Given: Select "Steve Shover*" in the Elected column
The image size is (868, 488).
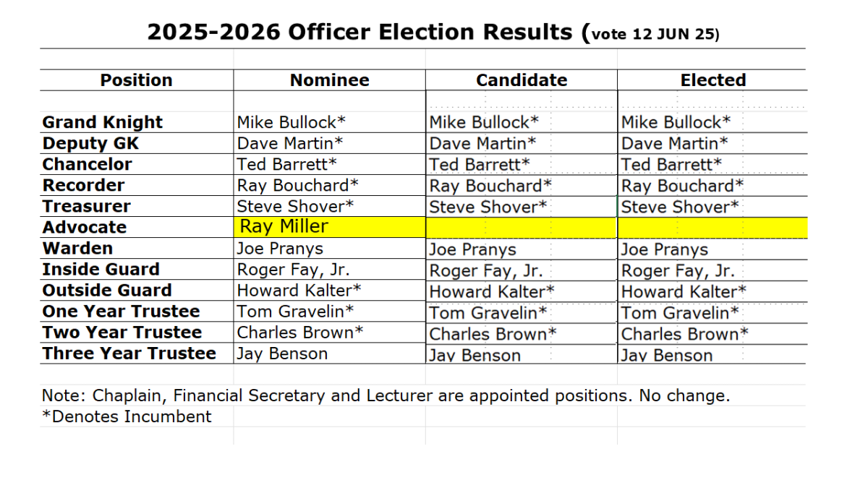Looking at the screenshot, I should point(680,206).
